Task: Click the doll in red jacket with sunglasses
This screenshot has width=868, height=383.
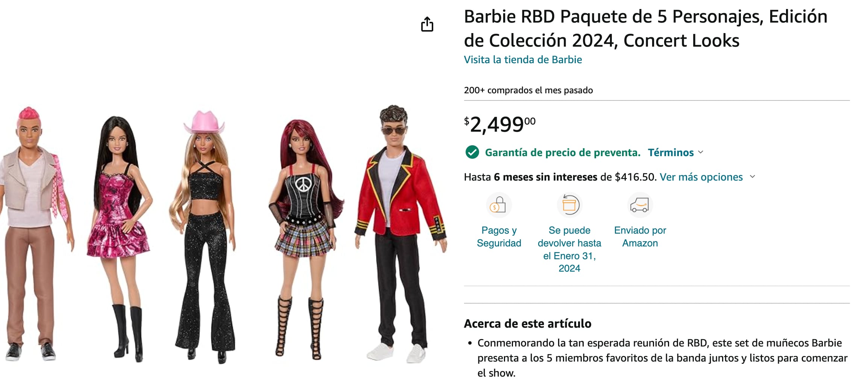Action: pos(401,233)
